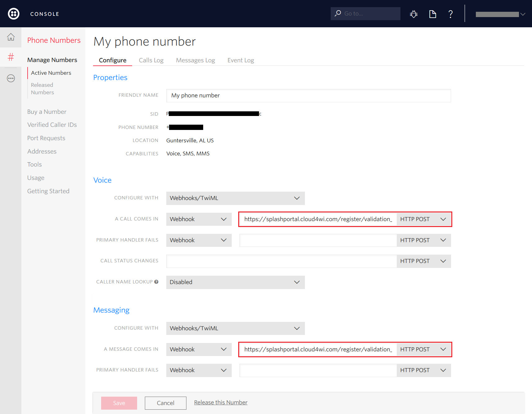Switch to the Calls Log tab
532x414 pixels.
click(151, 60)
